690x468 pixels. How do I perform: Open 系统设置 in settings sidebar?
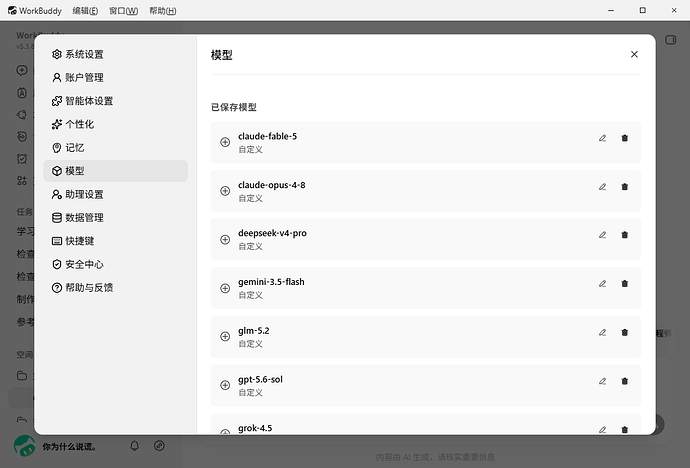[116, 54]
